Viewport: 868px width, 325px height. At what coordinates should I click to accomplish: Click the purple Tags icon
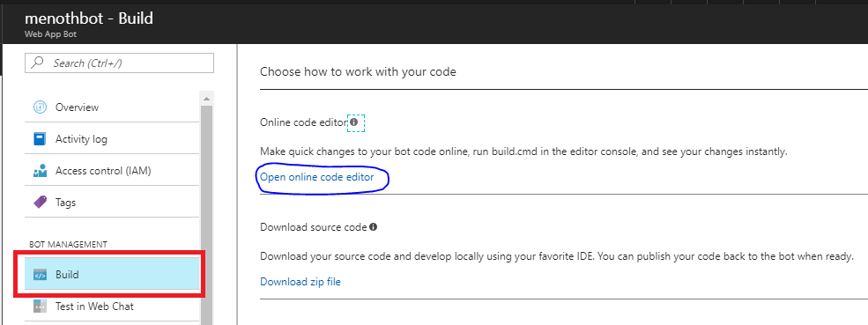(40, 202)
